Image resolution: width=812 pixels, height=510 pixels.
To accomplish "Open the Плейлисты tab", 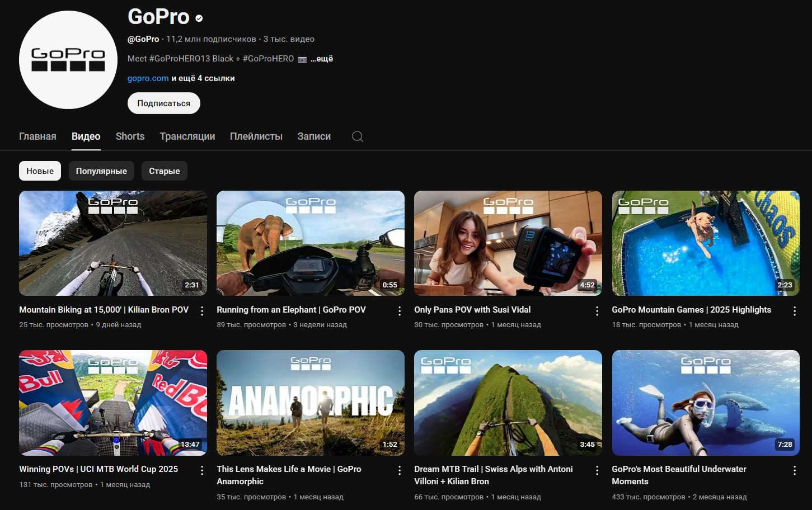I will (x=256, y=136).
